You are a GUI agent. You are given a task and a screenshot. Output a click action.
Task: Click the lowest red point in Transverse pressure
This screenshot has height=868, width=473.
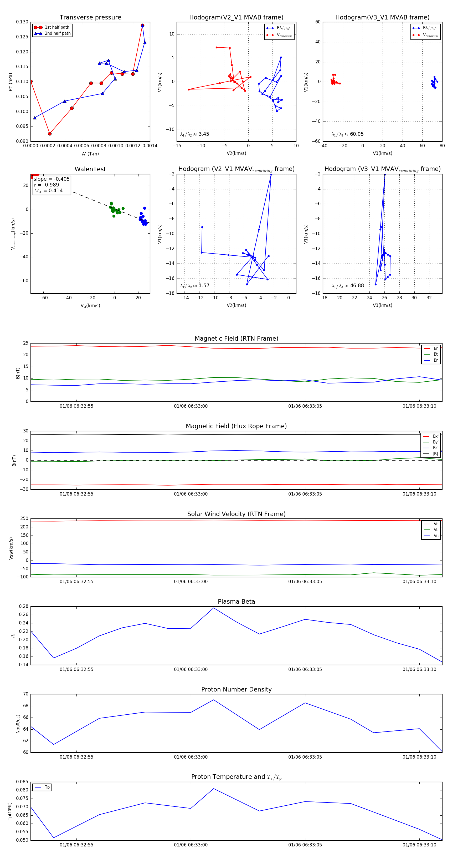click(50, 134)
